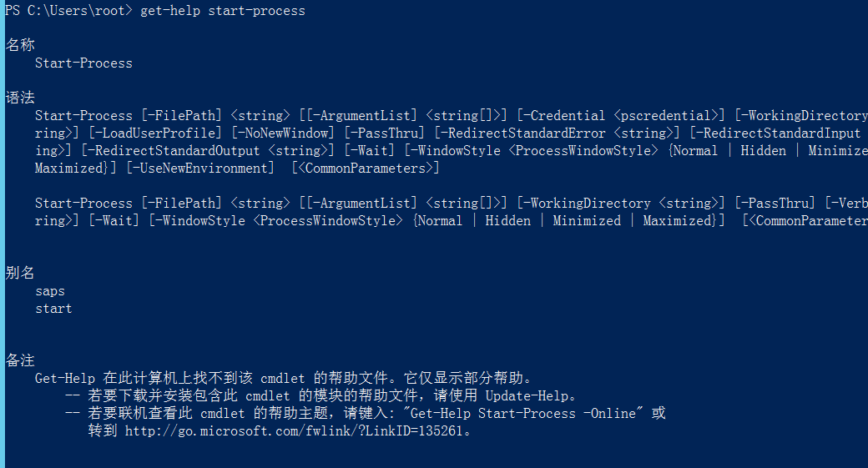Click the 'get-help start-process' command text
The image size is (868, 468).
click(x=223, y=11)
